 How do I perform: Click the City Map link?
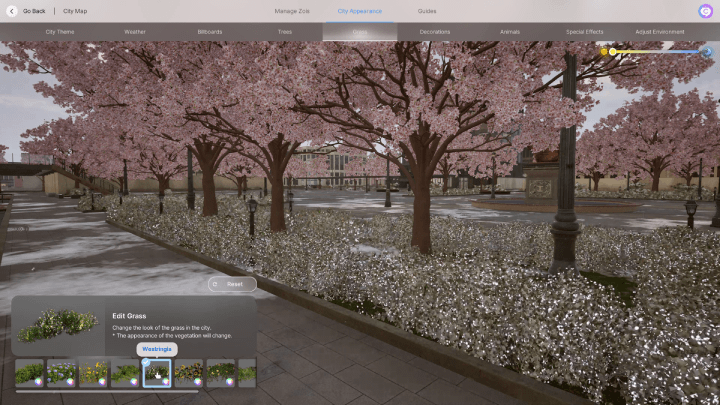click(75, 11)
